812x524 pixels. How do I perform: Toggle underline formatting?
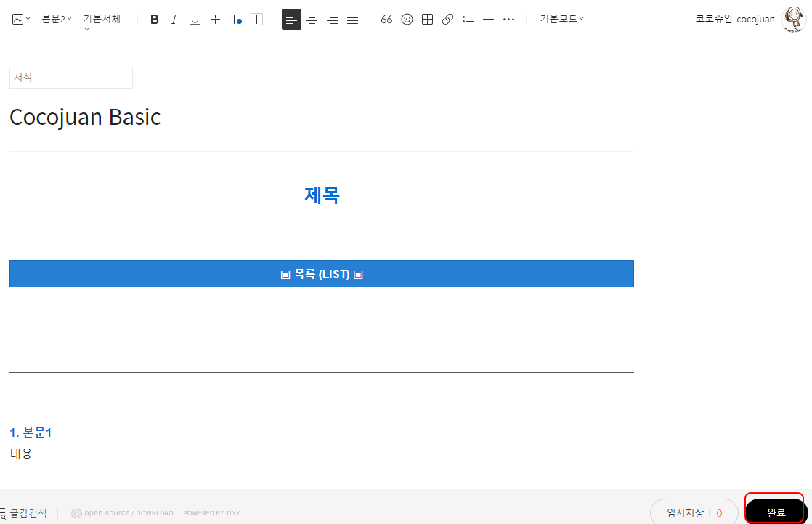tap(195, 20)
